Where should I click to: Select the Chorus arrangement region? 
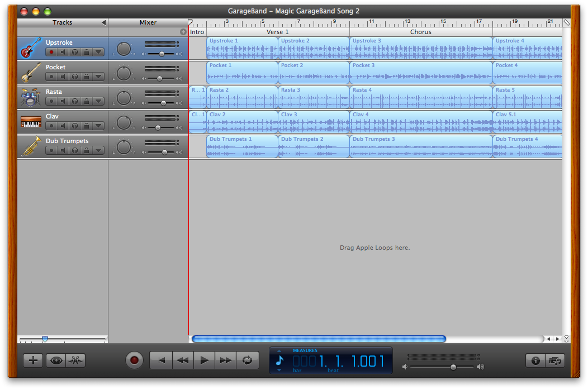coord(421,32)
